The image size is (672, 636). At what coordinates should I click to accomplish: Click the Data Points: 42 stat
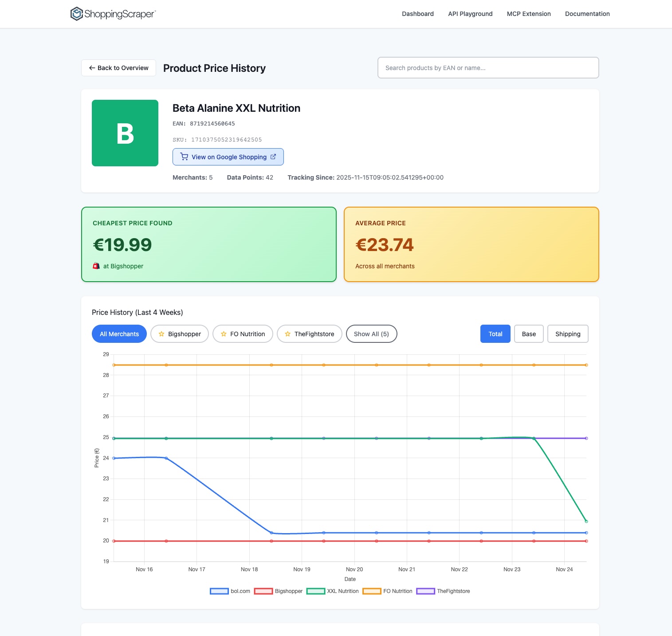(250, 177)
